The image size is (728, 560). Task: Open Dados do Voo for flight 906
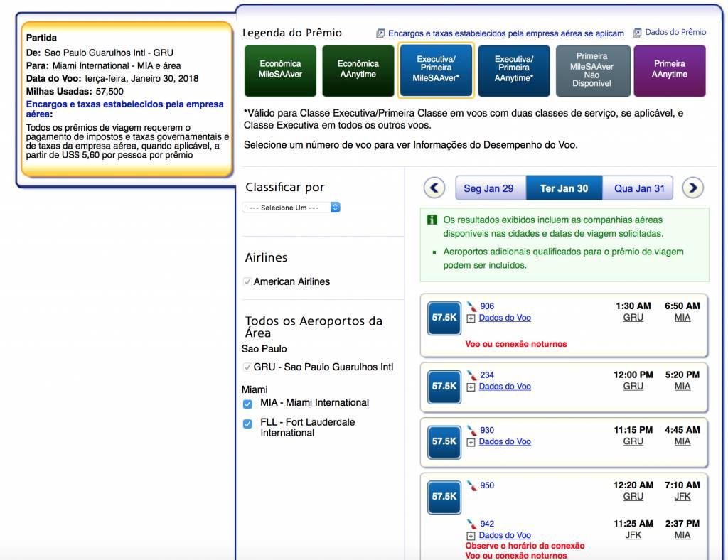505,318
